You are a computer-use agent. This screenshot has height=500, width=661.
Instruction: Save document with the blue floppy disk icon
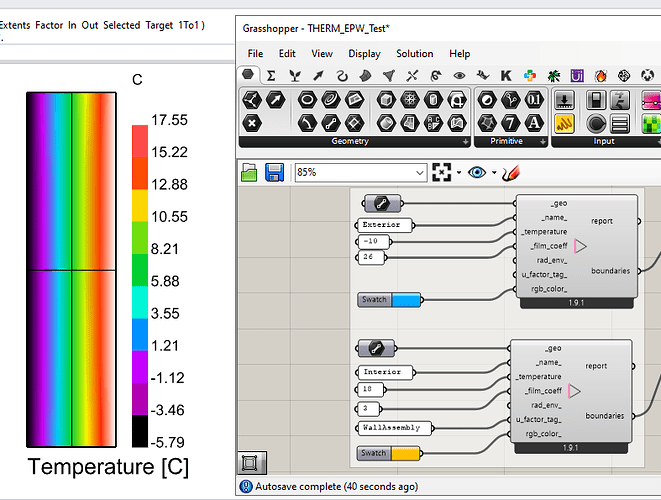point(274,172)
